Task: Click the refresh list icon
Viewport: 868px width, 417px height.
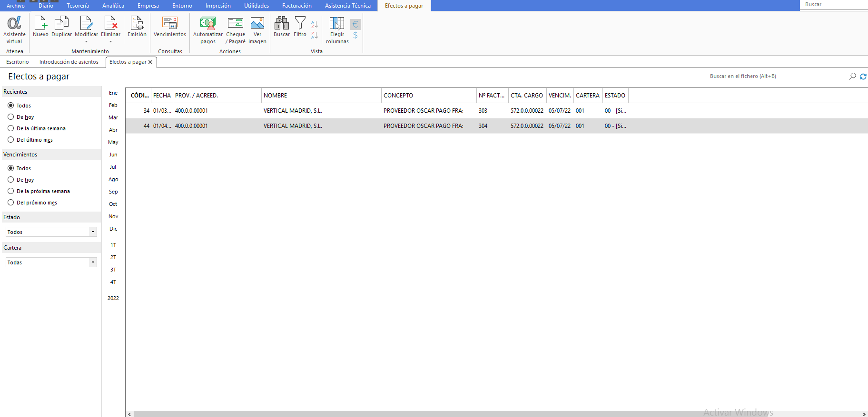Action: coord(863,76)
